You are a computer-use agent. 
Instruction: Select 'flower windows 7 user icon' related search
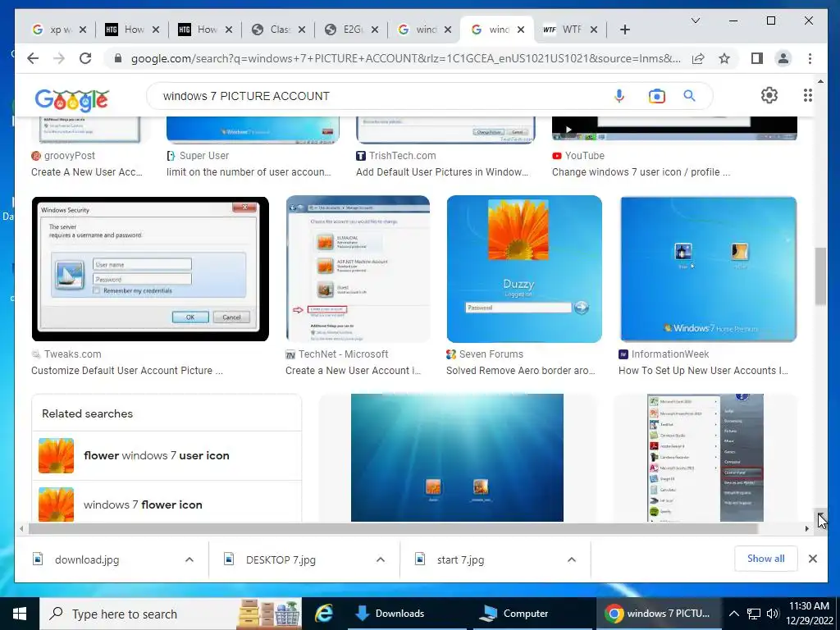point(167,455)
